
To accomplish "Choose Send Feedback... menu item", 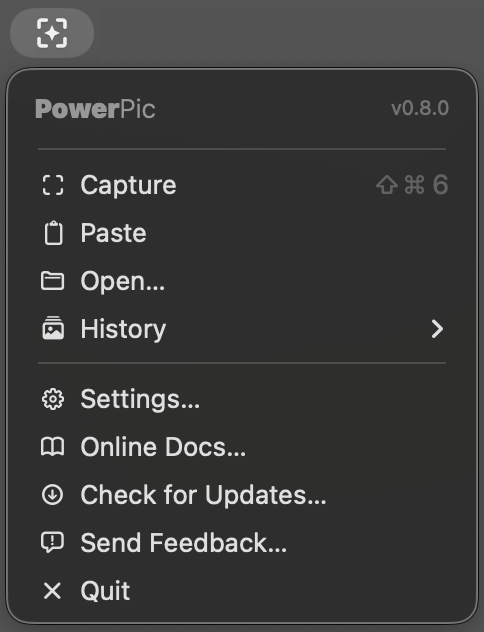I will click(242, 543).
